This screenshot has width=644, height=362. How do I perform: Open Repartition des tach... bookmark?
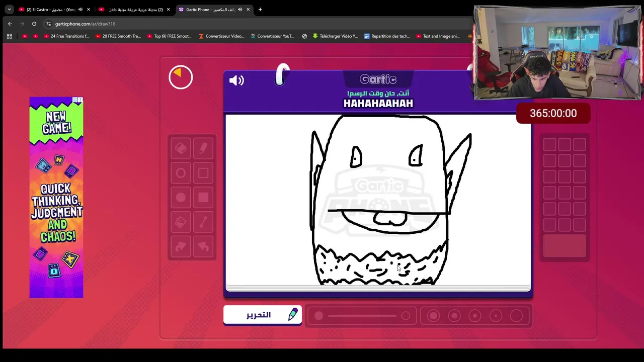coord(387,36)
